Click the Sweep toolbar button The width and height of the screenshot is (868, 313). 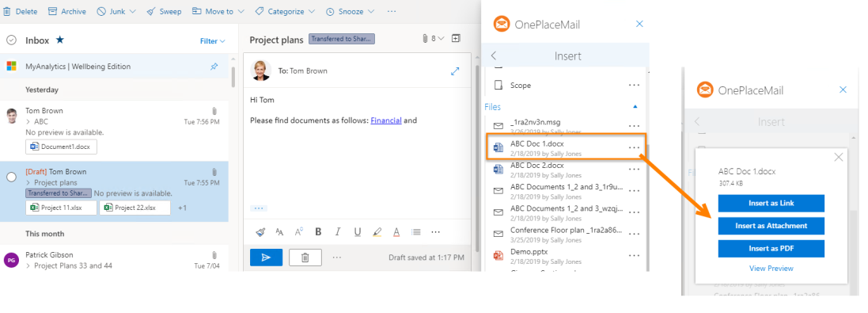[x=165, y=11]
